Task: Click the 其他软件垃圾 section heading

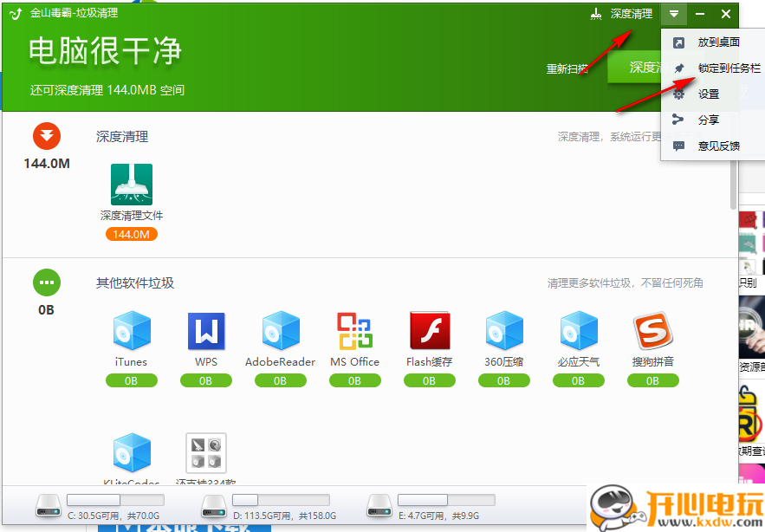Action: [134, 283]
